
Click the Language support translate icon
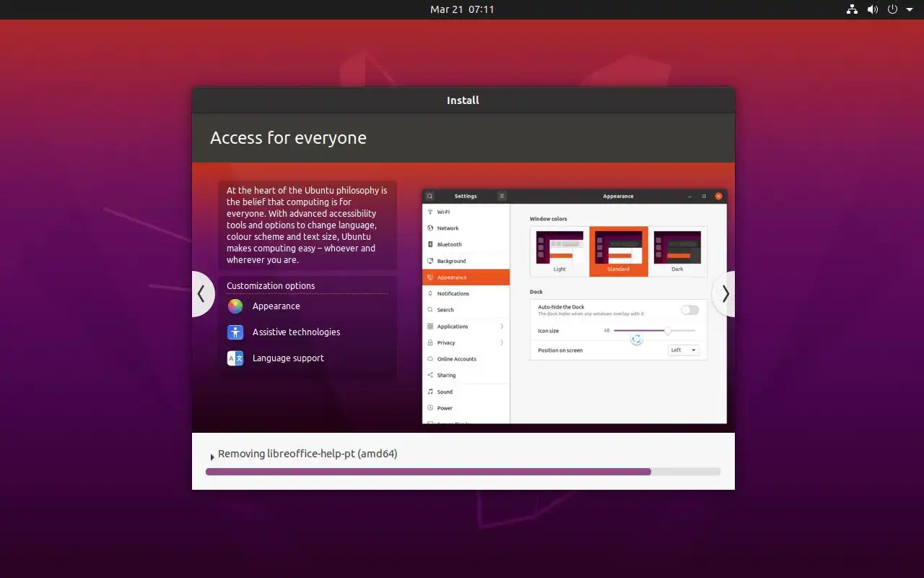coord(235,358)
